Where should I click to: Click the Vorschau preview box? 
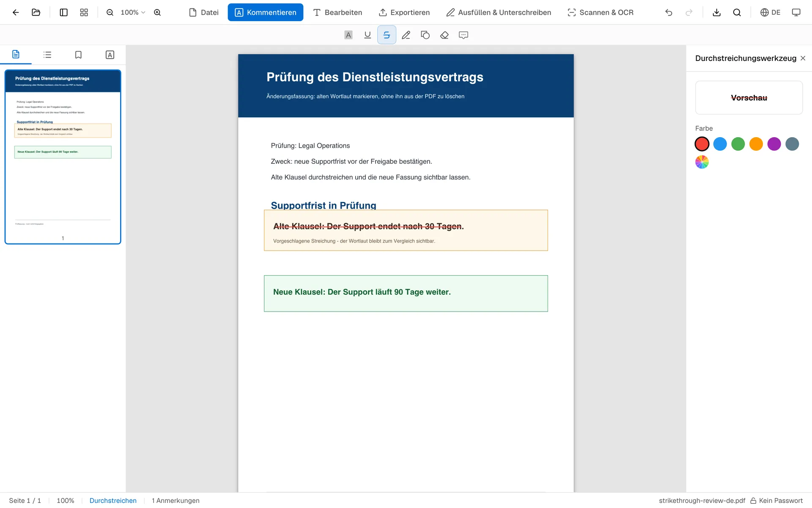pyautogui.click(x=749, y=98)
